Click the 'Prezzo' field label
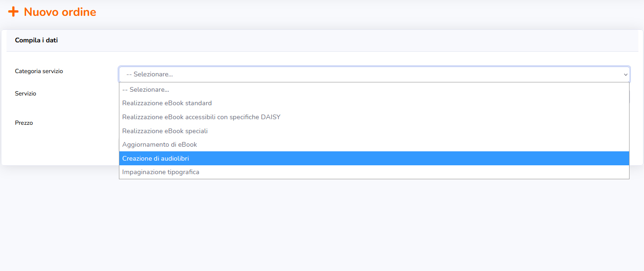The height and width of the screenshot is (271, 644). (x=24, y=123)
